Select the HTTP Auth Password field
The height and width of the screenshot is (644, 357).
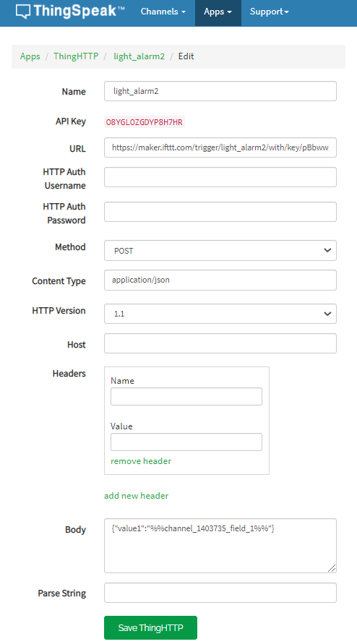coord(220,212)
